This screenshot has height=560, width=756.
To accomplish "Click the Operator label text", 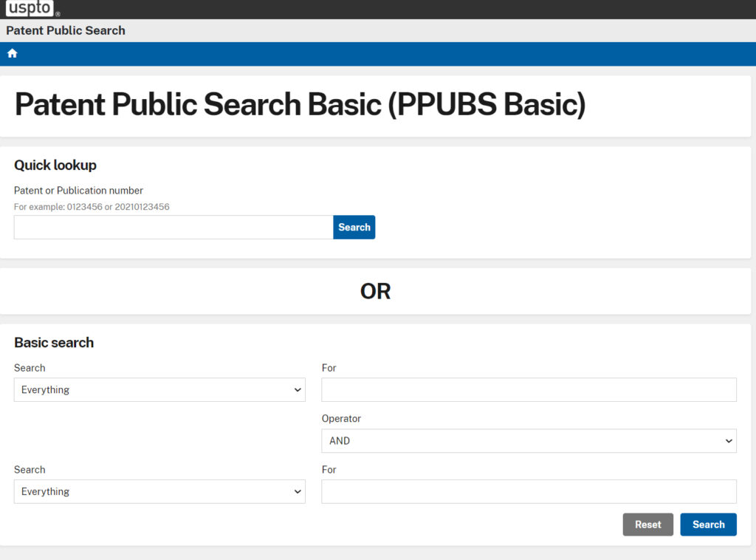I will (341, 419).
